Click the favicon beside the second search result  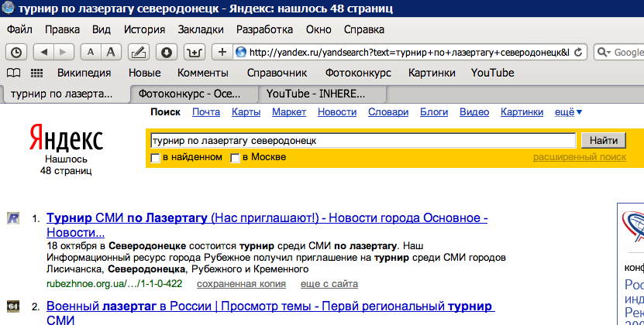pos(13,306)
